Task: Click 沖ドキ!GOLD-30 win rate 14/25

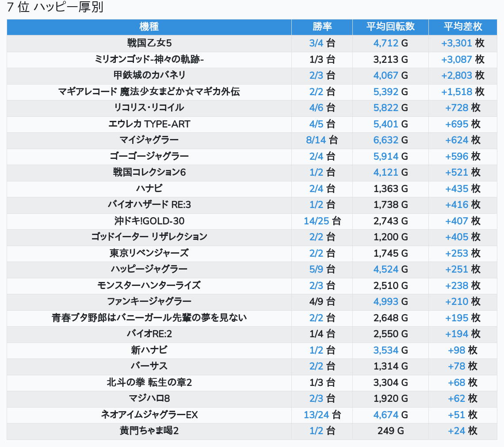Action: tap(317, 221)
